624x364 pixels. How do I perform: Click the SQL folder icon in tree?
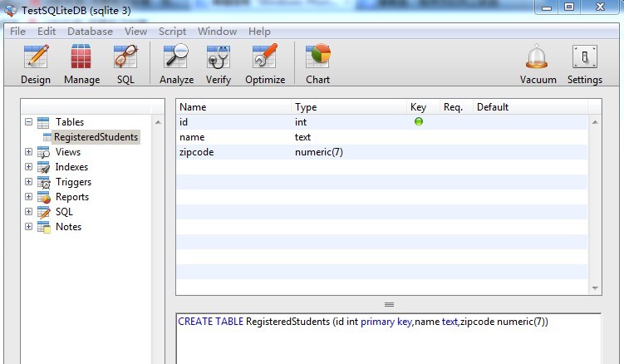(44, 212)
